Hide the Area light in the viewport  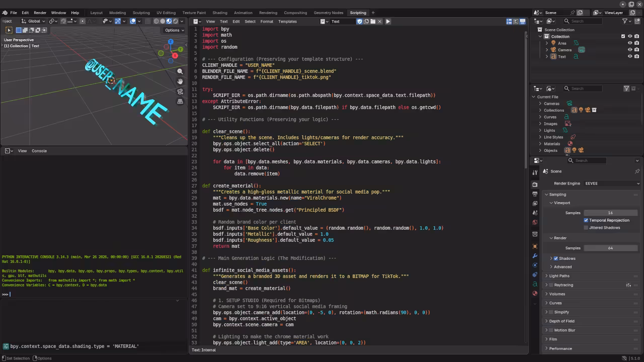[x=630, y=43]
